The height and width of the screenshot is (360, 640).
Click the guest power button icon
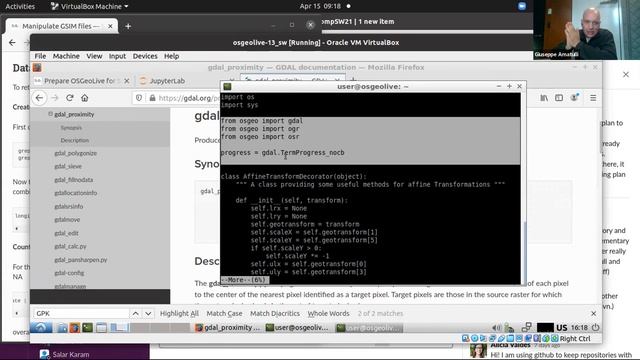coord(596,327)
